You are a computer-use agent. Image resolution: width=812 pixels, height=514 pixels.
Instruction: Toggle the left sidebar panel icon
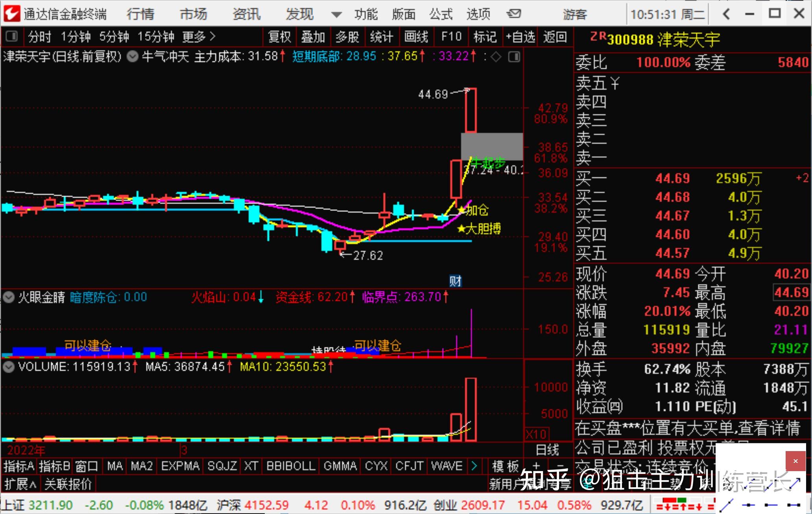click(x=12, y=37)
